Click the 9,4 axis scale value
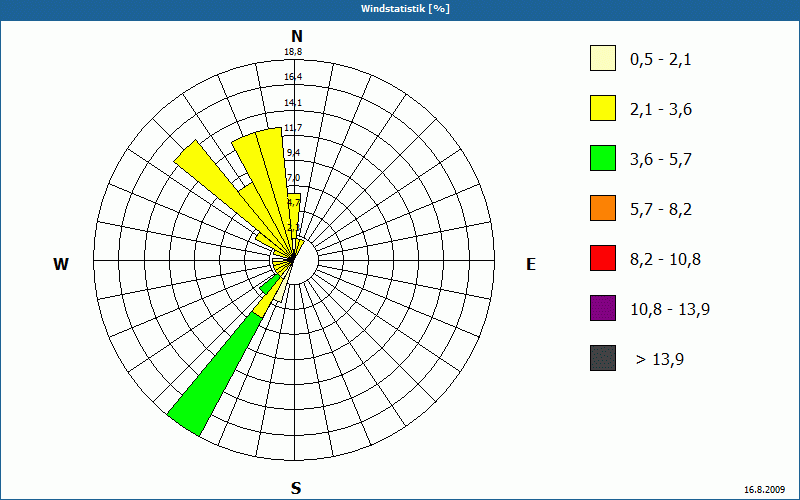This screenshot has height=500, width=800. click(x=293, y=153)
